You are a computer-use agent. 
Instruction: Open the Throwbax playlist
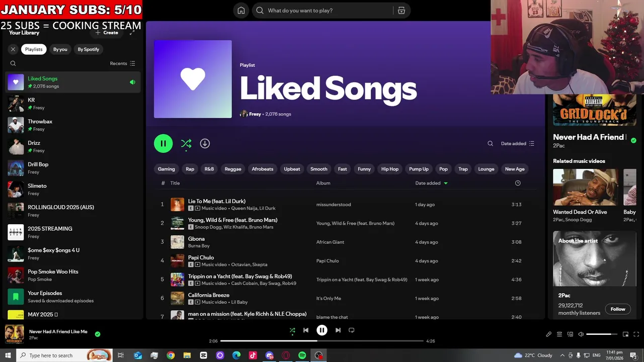pyautogui.click(x=73, y=125)
